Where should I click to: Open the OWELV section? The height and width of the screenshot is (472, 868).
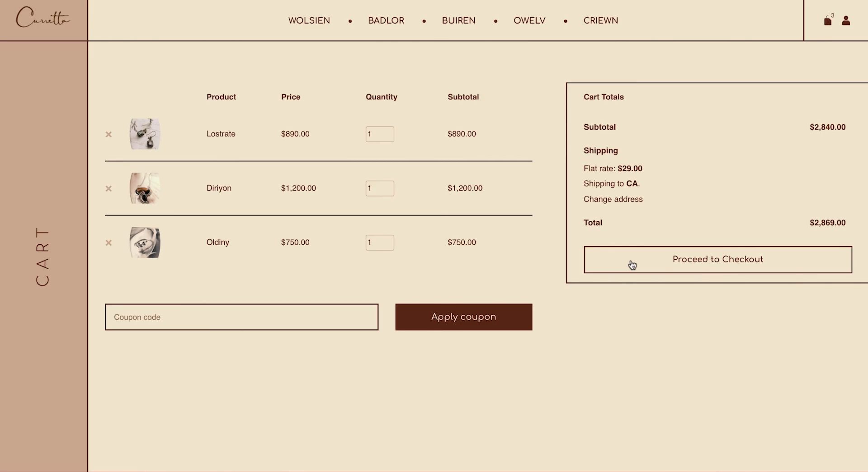point(529,20)
